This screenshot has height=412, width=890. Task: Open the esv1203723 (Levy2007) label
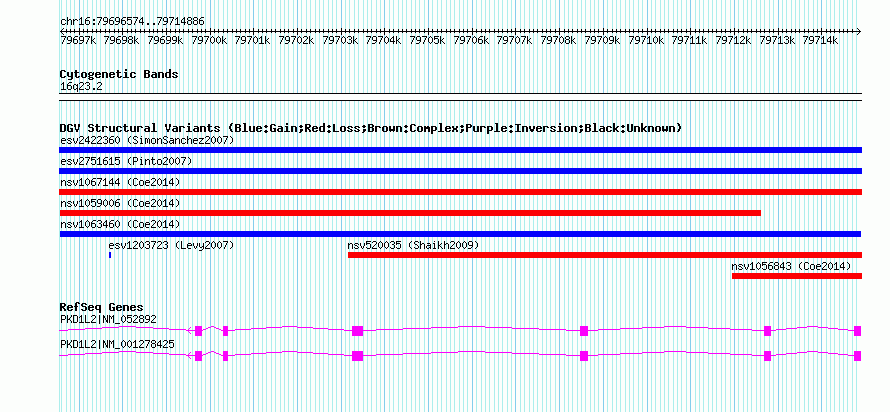[x=171, y=245]
